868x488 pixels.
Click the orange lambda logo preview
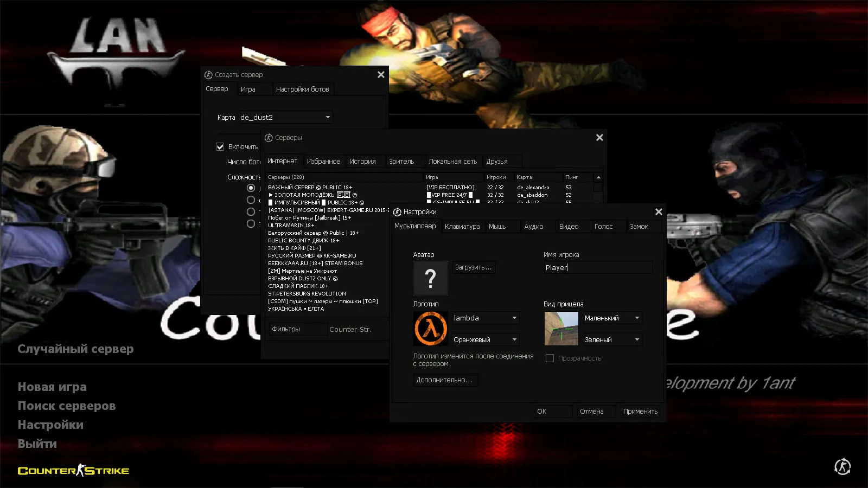pos(431,329)
